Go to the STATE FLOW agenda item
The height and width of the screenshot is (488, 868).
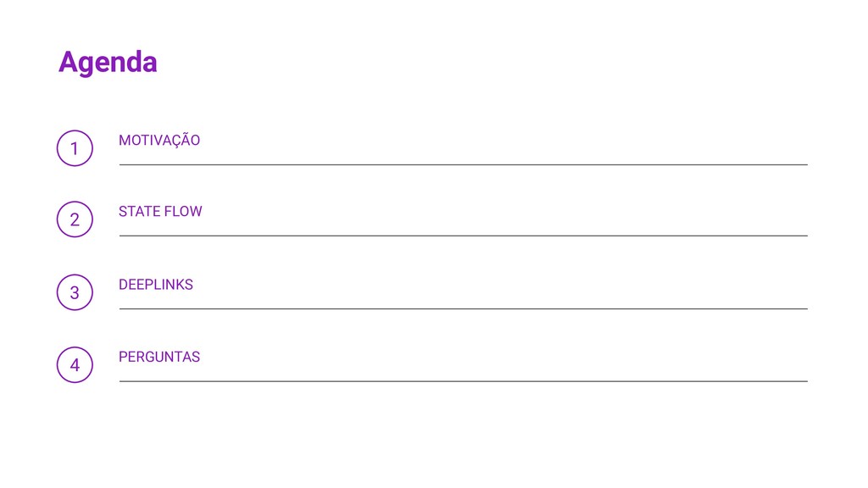point(160,211)
